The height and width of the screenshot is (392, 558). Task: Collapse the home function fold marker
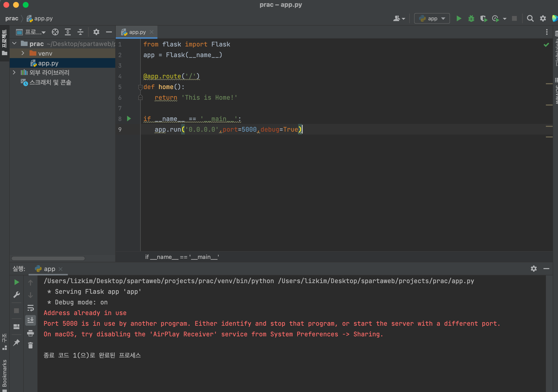[140, 87]
